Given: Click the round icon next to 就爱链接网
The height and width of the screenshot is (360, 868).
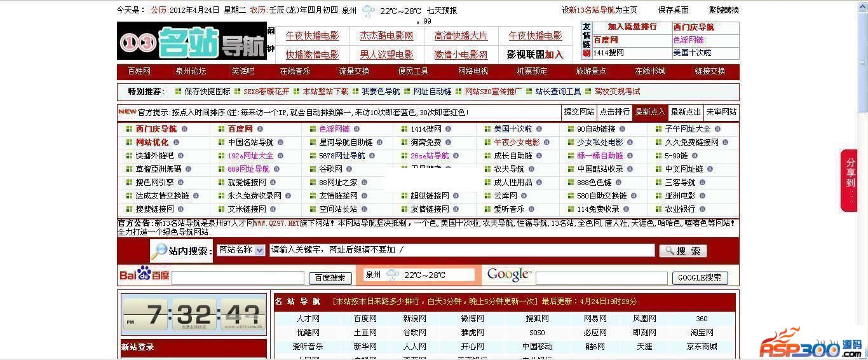Looking at the screenshot, I should point(273,183).
